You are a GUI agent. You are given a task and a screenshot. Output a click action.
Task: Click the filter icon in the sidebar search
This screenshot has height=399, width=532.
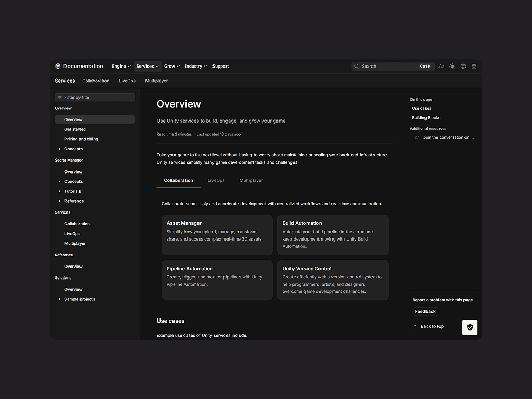pyautogui.click(x=60, y=97)
